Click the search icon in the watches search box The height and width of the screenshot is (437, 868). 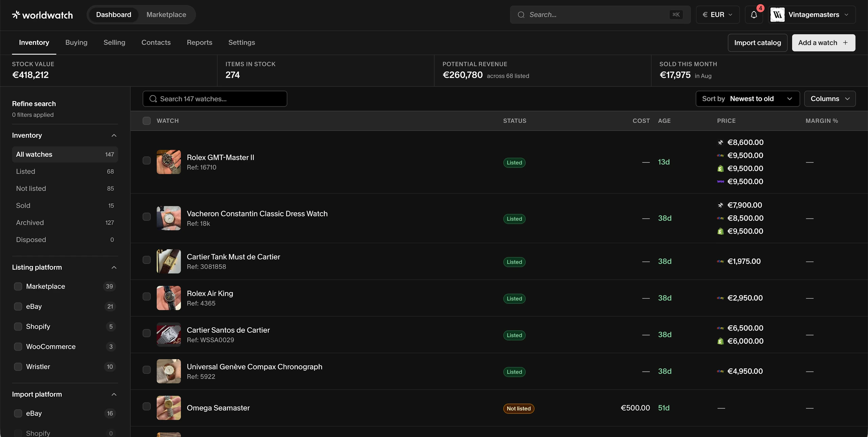click(x=153, y=99)
